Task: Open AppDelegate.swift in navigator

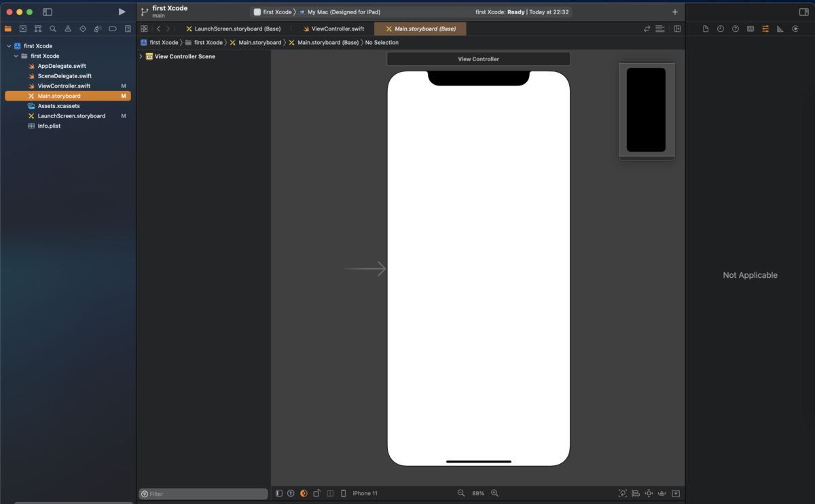Action: 62,66
